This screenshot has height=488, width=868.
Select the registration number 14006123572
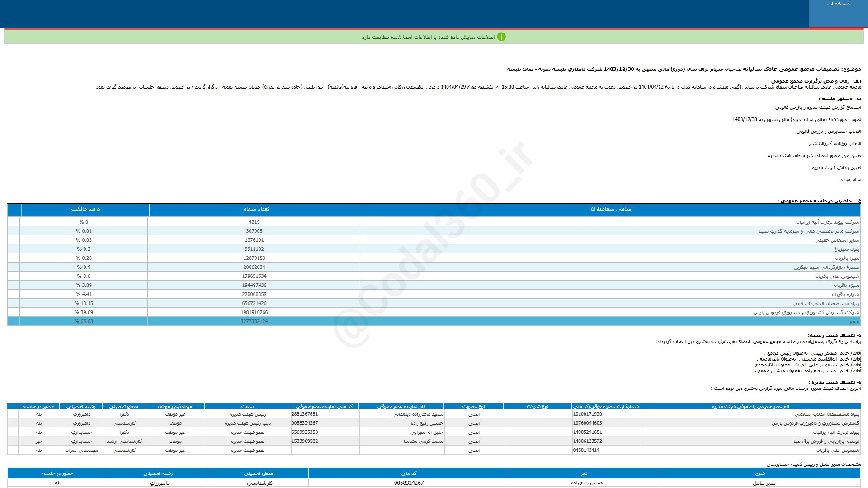click(588, 441)
